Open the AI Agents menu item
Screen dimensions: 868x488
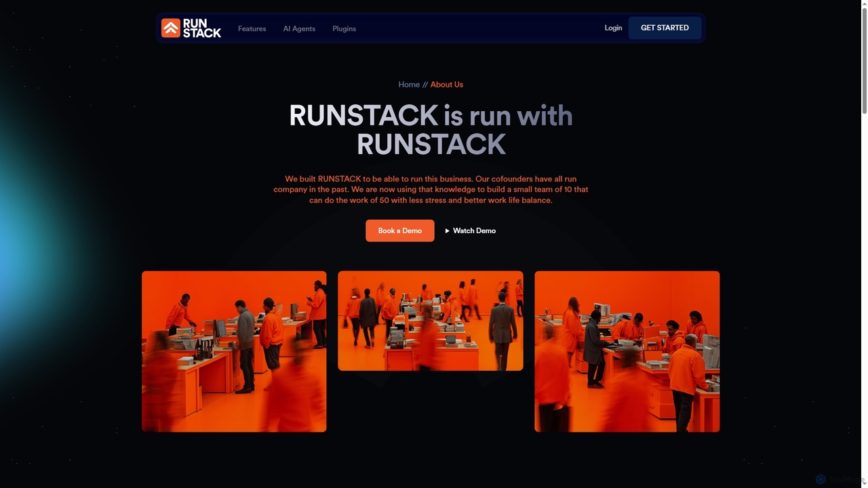click(299, 28)
